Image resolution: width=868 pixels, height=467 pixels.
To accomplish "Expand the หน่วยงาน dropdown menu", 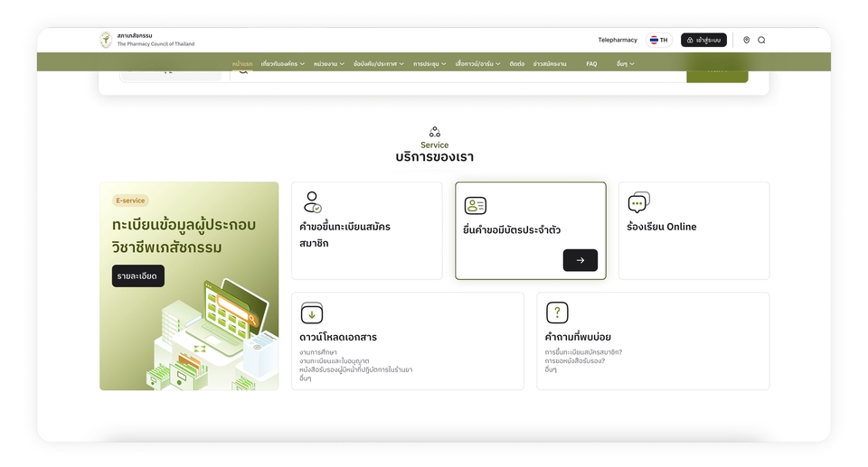I will (329, 64).
